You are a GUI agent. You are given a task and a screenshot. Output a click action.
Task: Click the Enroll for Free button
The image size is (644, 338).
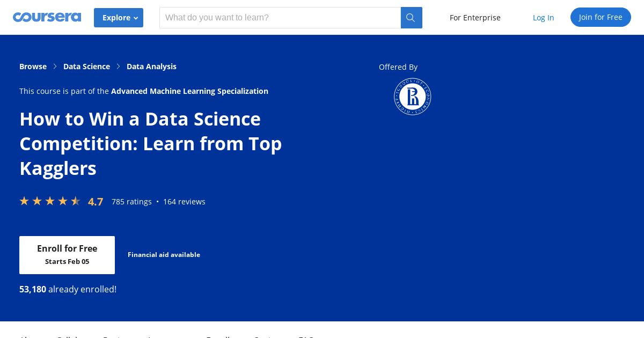[x=67, y=255]
